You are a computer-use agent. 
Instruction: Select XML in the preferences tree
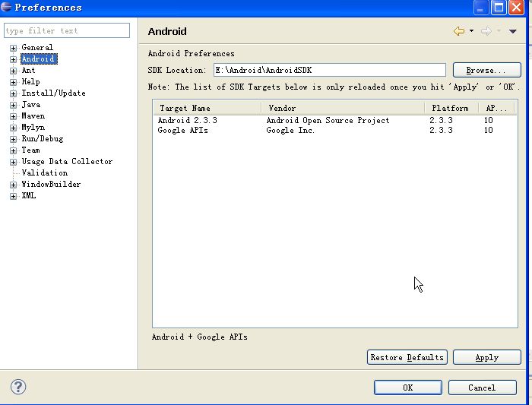[x=29, y=196]
